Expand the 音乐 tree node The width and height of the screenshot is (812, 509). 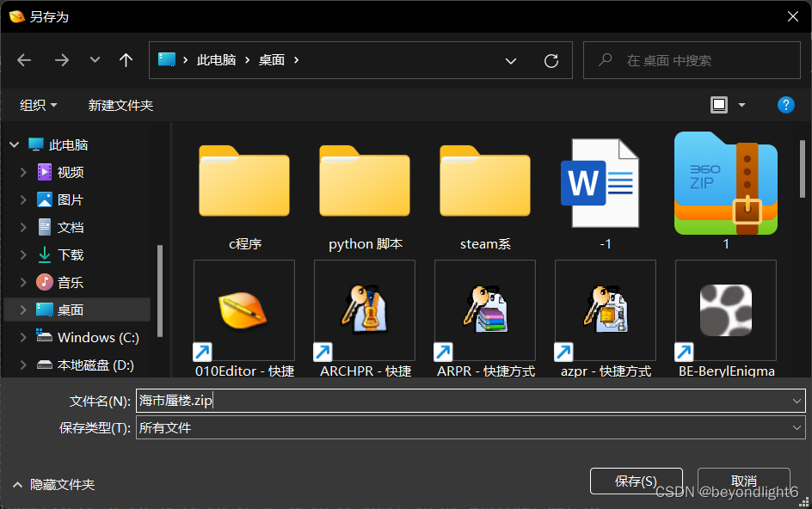tap(23, 282)
